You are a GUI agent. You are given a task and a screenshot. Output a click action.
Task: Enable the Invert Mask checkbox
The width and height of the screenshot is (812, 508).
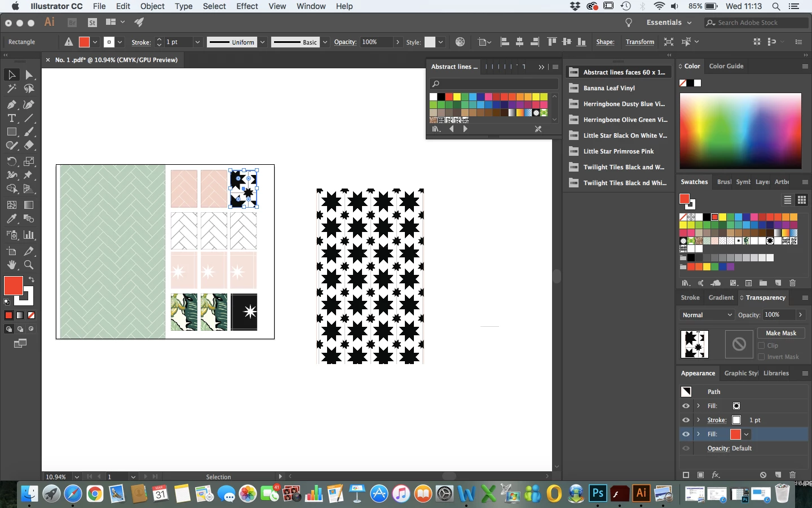(761, 357)
